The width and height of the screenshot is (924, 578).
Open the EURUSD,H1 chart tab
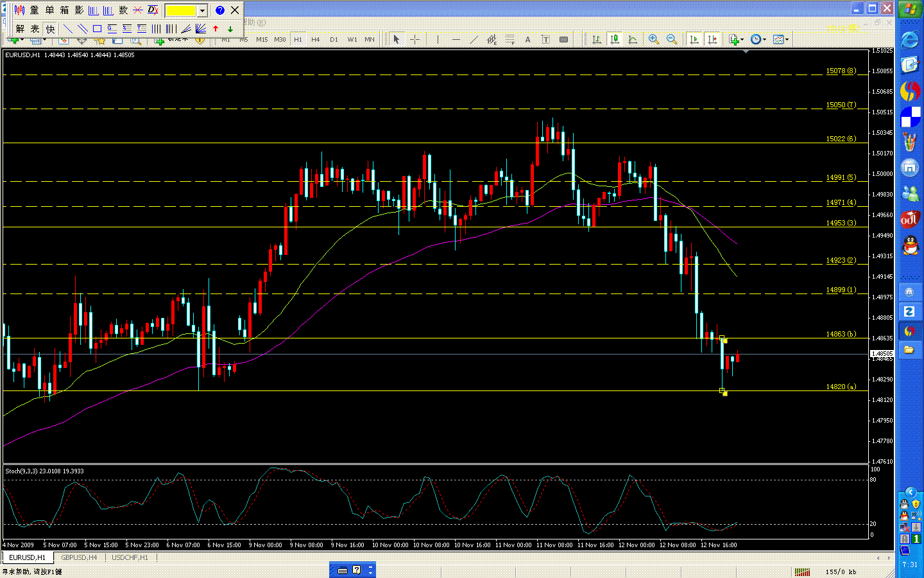(x=27, y=557)
